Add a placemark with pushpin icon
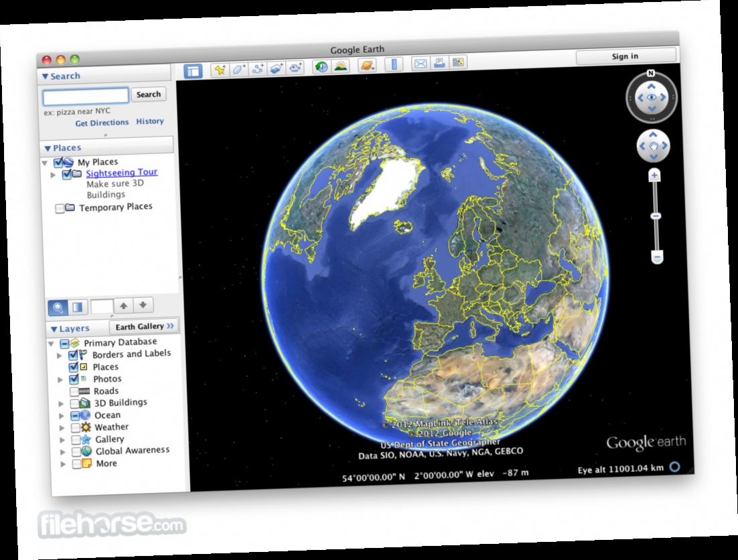738x560 pixels. pos(220,70)
